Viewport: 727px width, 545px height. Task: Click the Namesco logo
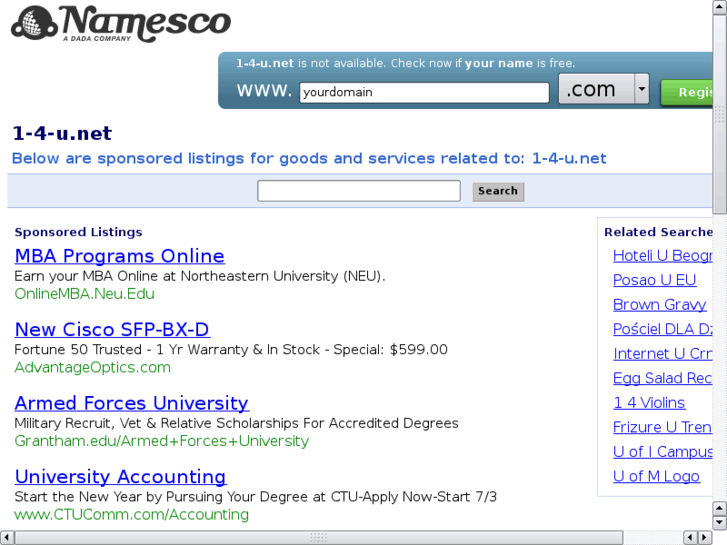(x=121, y=23)
